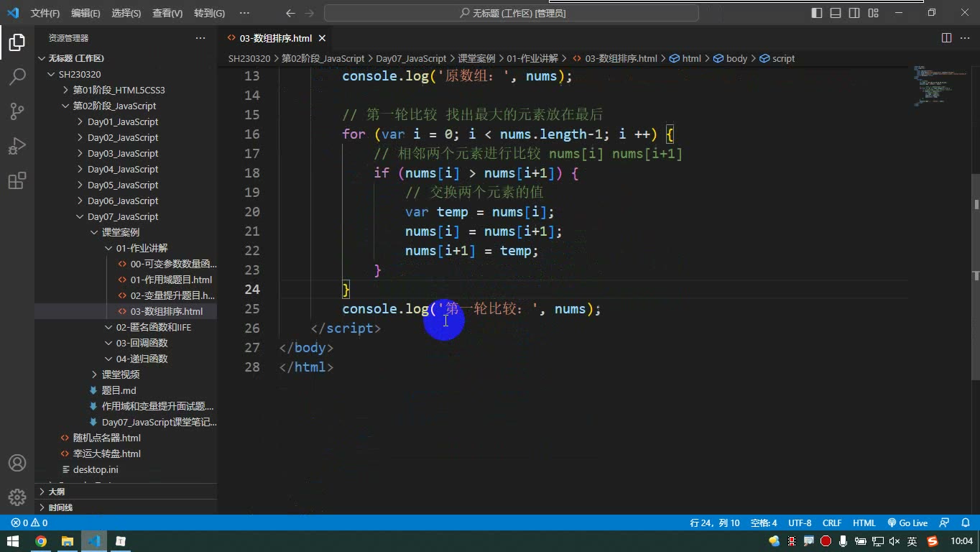This screenshot has height=552, width=980.
Task: Click the split editor right icon
Action: click(x=946, y=38)
